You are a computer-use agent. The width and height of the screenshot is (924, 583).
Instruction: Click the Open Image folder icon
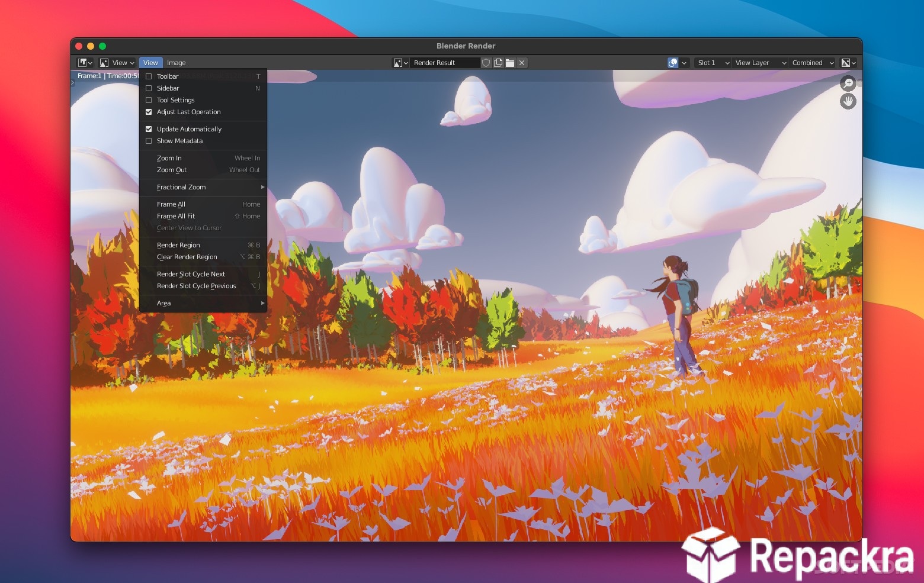click(510, 63)
